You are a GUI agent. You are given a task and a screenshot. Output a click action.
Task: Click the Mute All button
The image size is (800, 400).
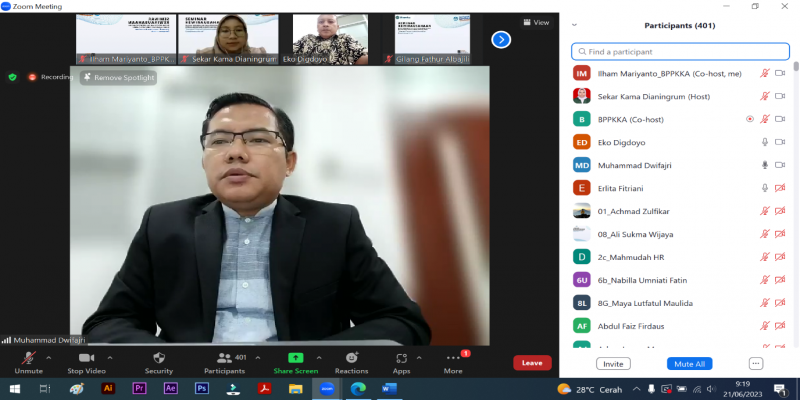(689, 364)
